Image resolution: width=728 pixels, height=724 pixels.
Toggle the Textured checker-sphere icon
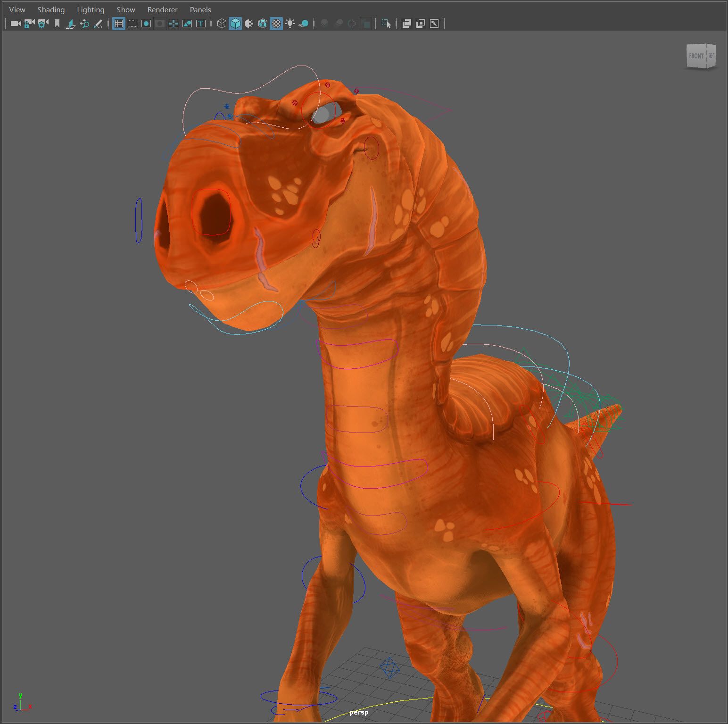coord(276,24)
